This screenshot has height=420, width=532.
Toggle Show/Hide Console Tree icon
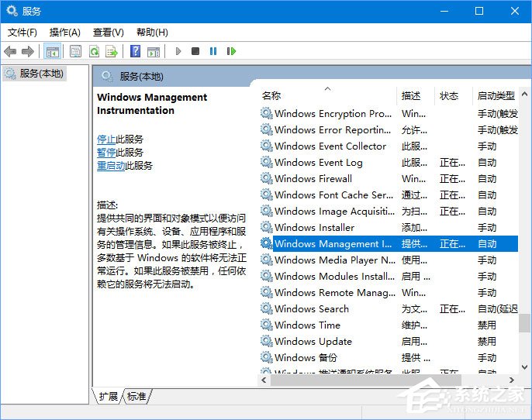click(52, 51)
